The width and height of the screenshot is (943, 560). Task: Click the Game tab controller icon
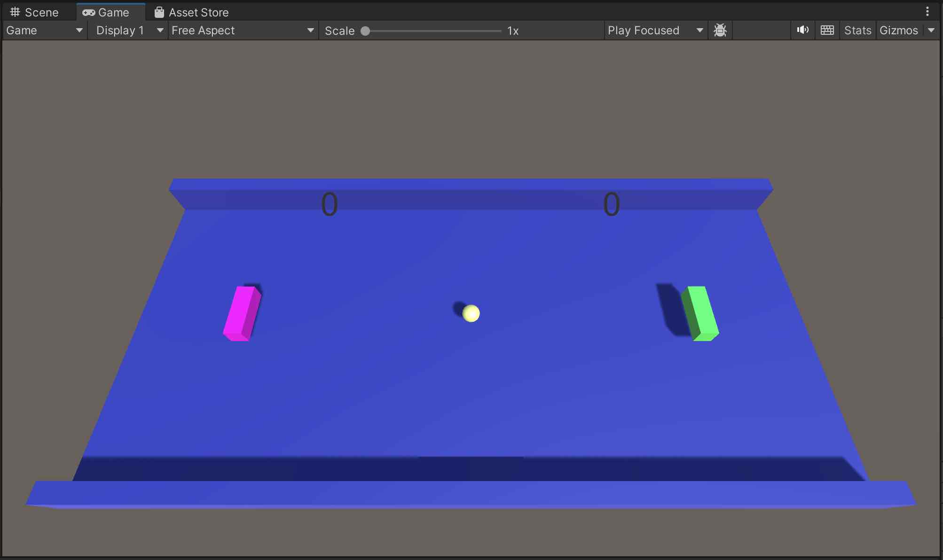88,13
